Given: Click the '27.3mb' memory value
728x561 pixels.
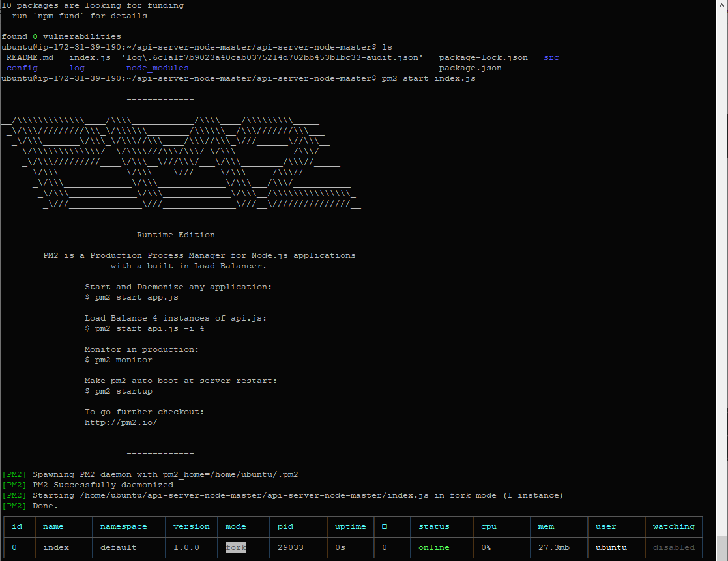Looking at the screenshot, I should tap(554, 547).
